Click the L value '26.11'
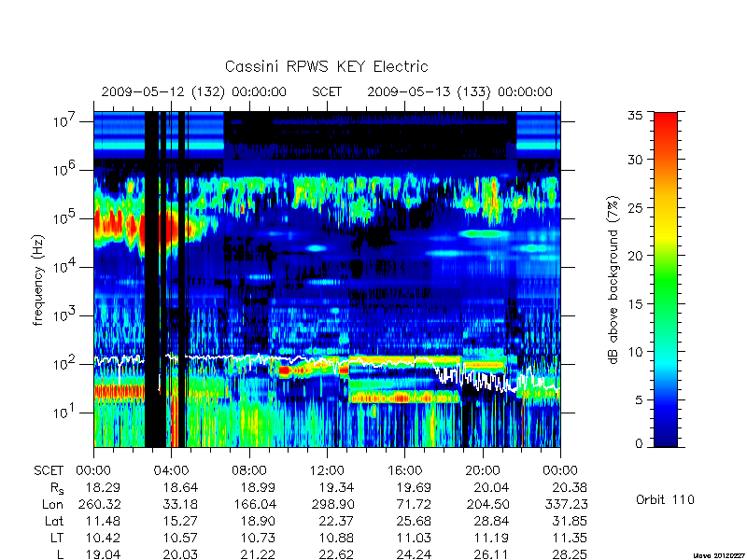Image resolution: width=747 pixels, height=560 pixels. tap(491, 554)
